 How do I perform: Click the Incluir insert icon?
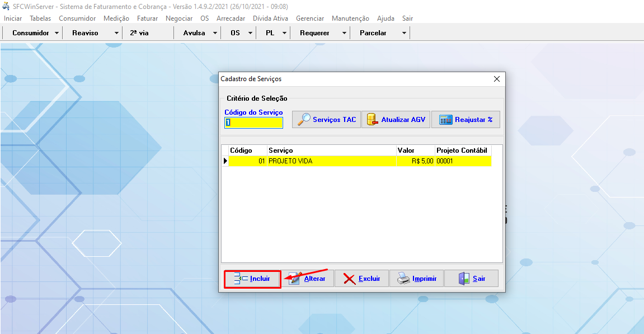click(x=241, y=279)
